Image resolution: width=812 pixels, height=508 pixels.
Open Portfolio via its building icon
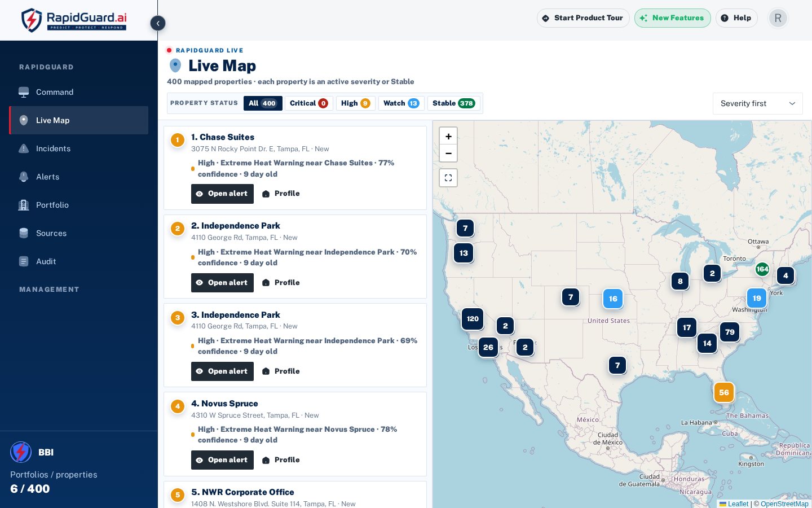click(x=24, y=205)
